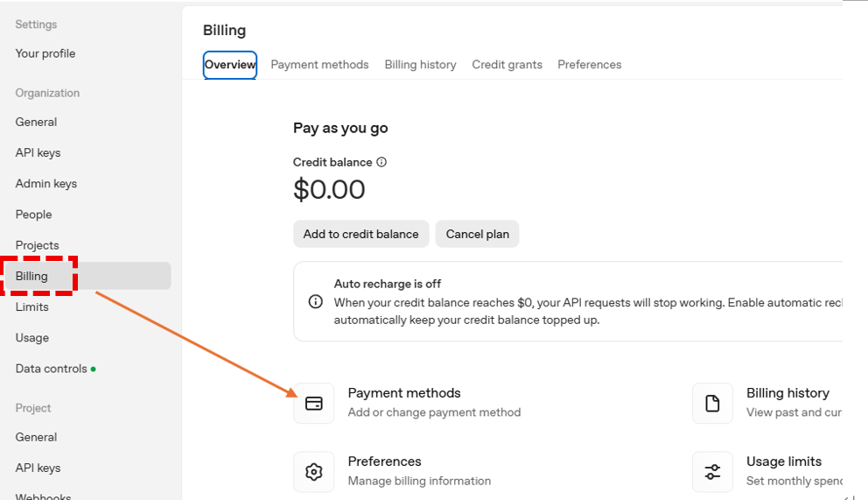Click the Preferences gear icon
868x500 pixels.
[x=313, y=472]
